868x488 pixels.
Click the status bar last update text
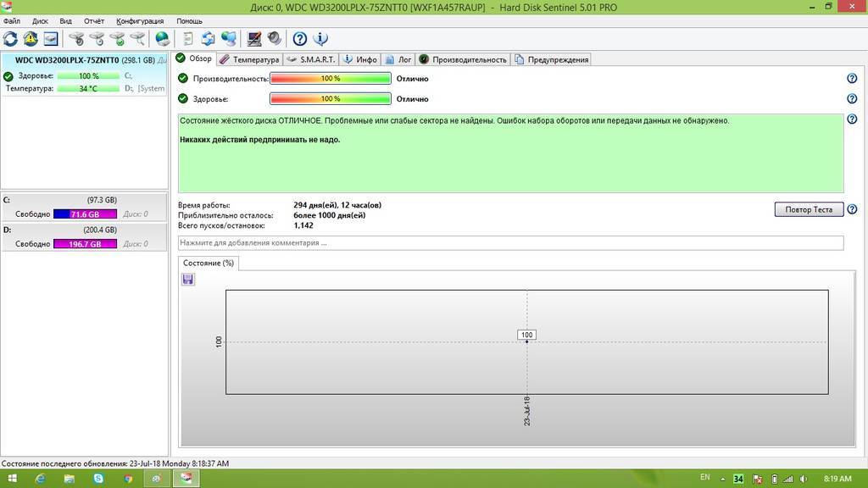115,463
